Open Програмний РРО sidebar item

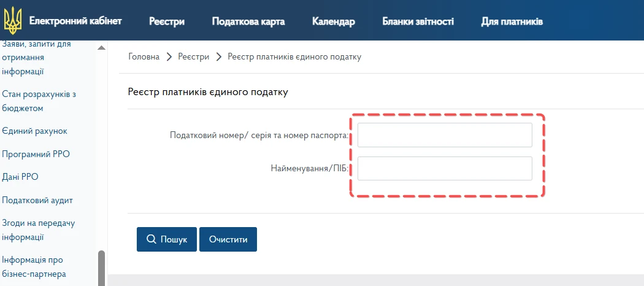(36, 153)
